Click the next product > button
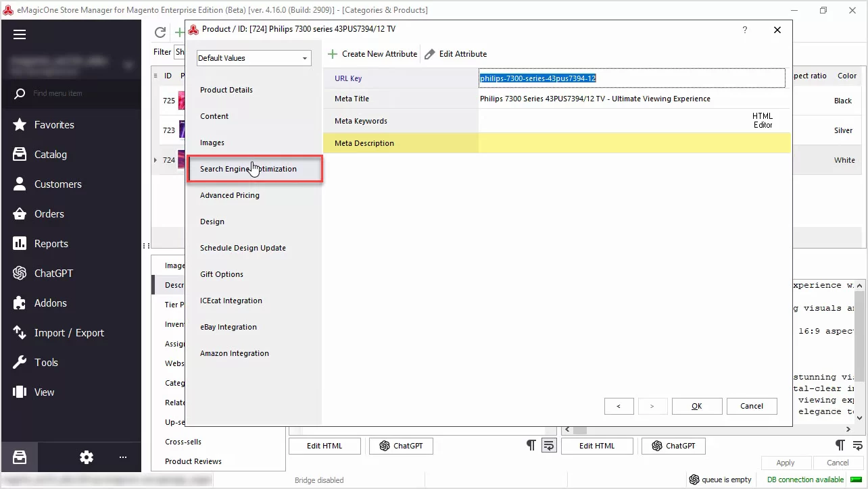Image resolution: width=868 pixels, height=489 pixels. 652,406
